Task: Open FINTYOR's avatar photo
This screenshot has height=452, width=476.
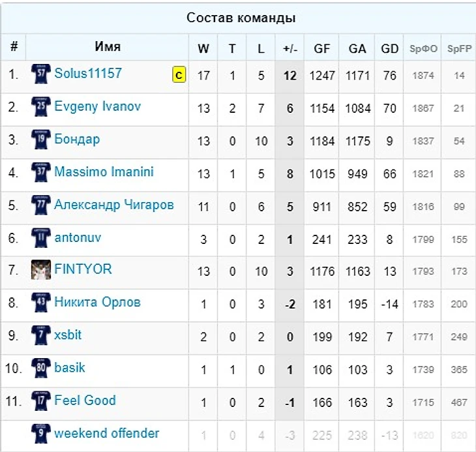Action: (x=41, y=269)
